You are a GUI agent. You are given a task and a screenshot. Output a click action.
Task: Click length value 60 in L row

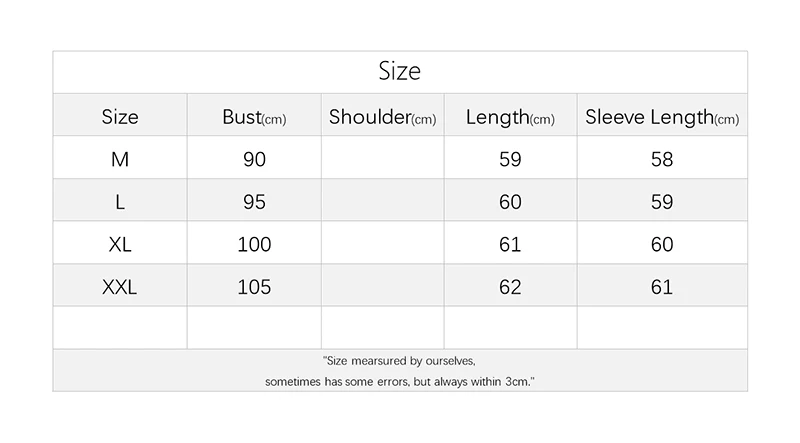510,202
